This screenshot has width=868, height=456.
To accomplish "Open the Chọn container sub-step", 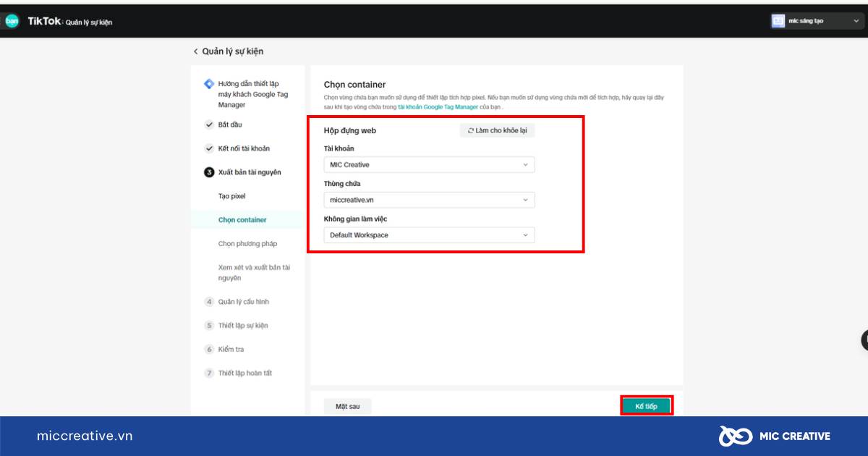I will (x=242, y=220).
